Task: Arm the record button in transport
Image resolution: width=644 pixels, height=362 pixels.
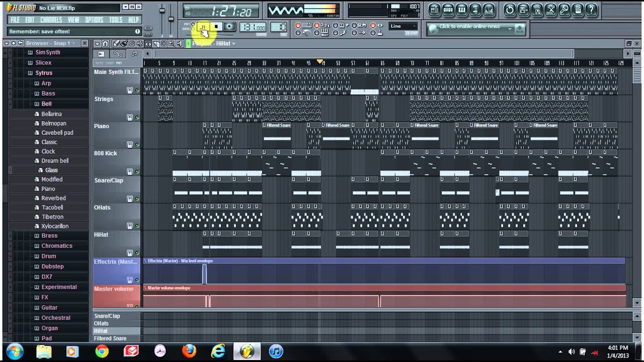Action: point(229,27)
